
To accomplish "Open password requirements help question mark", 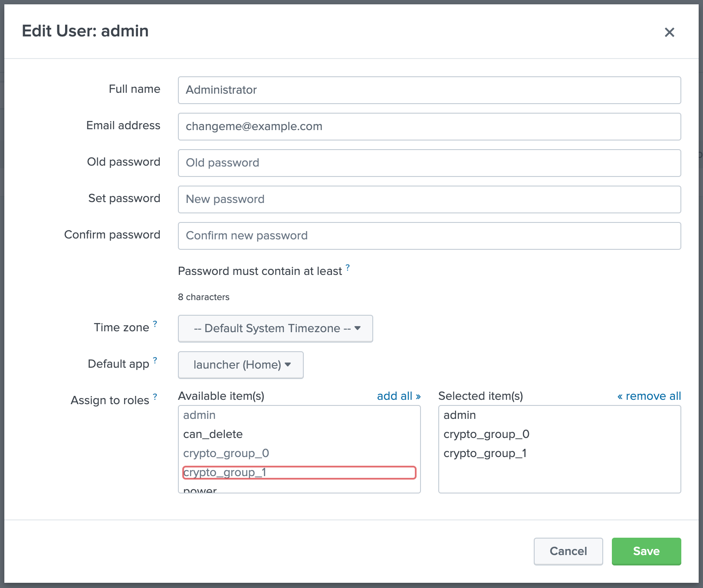I will (x=348, y=267).
